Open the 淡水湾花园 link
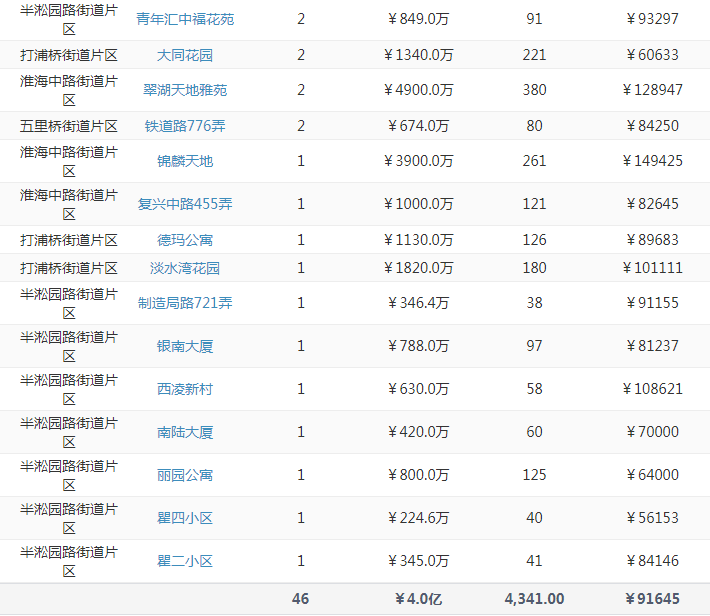This screenshot has width=710, height=616. [185, 268]
